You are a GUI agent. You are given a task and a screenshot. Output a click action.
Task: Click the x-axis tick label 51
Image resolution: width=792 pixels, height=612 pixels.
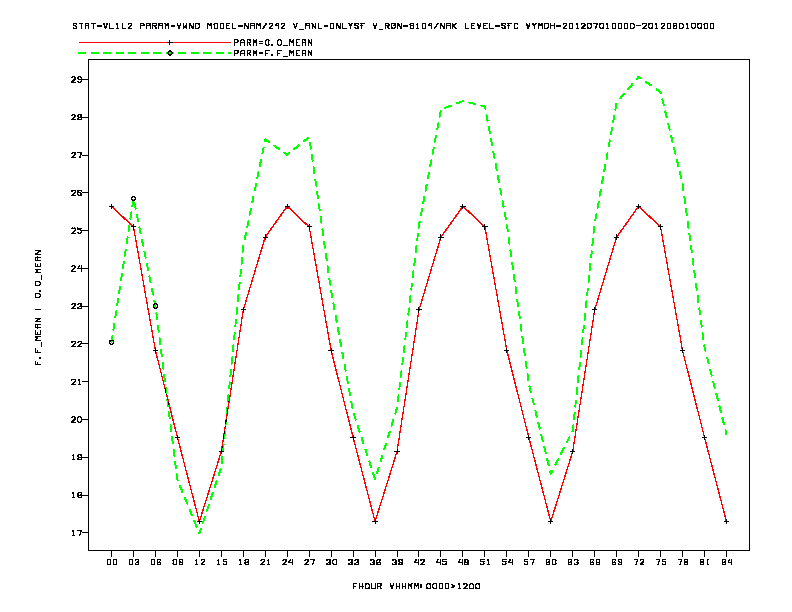tap(485, 562)
